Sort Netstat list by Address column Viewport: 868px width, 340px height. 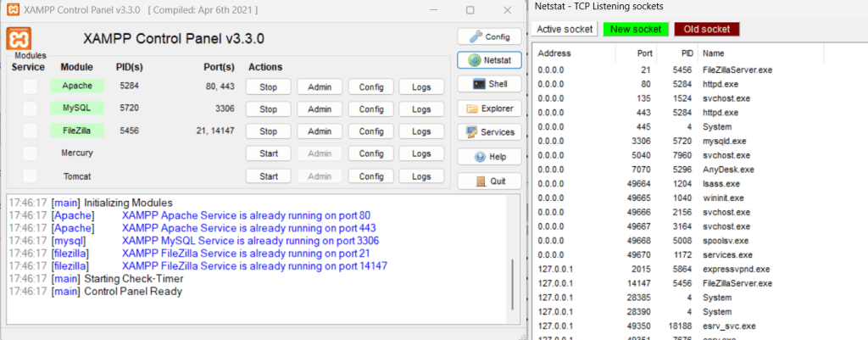(574, 53)
